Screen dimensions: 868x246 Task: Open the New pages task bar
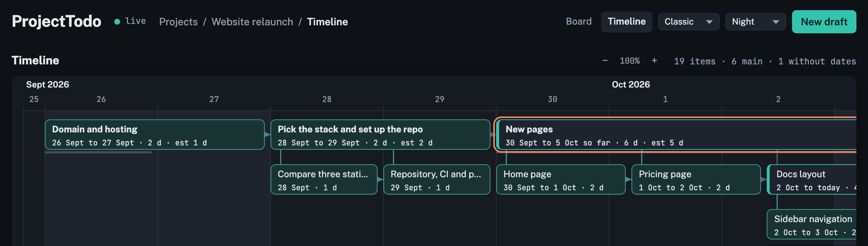(676, 135)
